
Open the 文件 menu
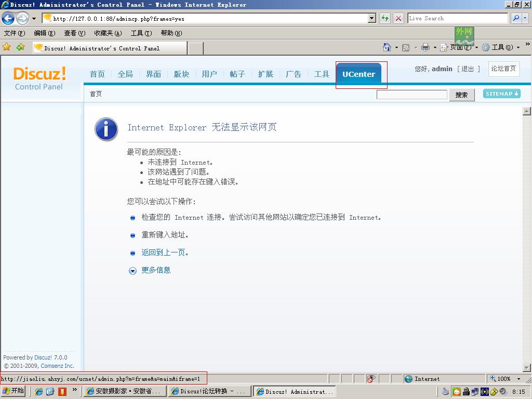pyautogui.click(x=15, y=33)
